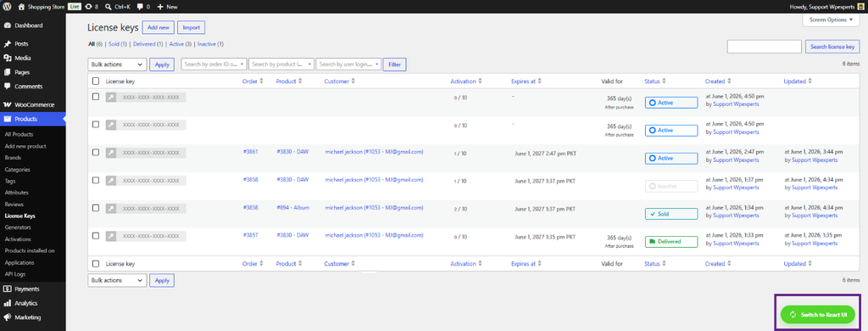Expand Screen Options panel
Viewport: 868px width, 331px height.
(x=832, y=20)
